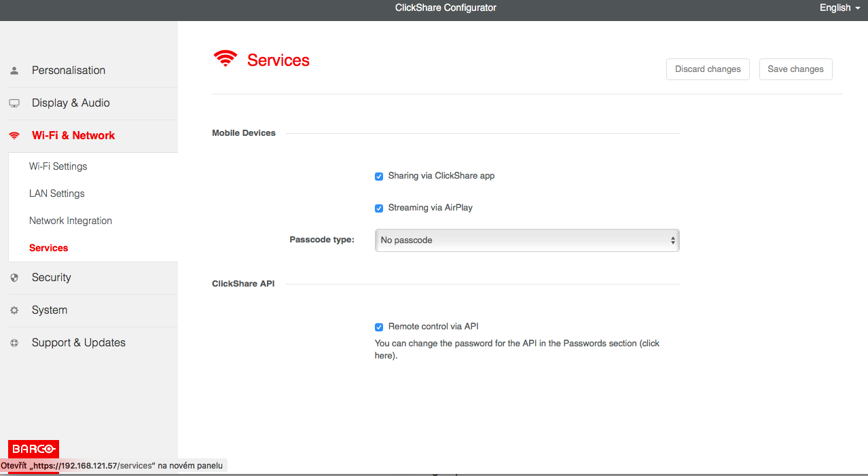Viewport: 868px width, 476px height.
Task: Click the Wi-Fi & Network sidebar icon
Action: pos(14,136)
